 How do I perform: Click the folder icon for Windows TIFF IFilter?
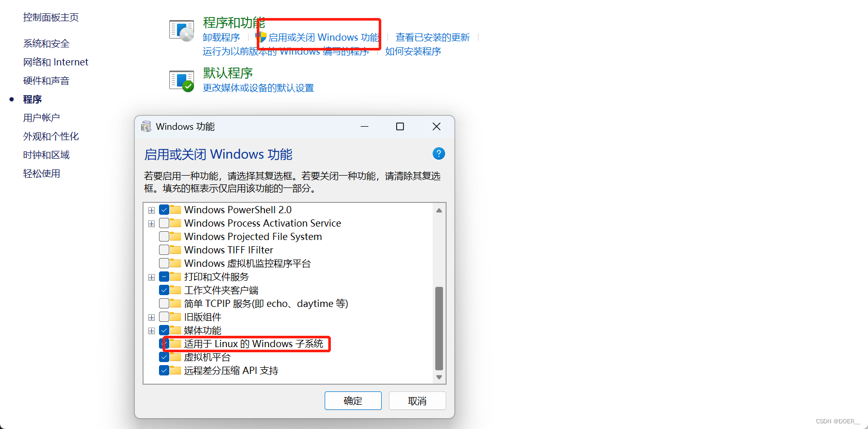point(175,249)
